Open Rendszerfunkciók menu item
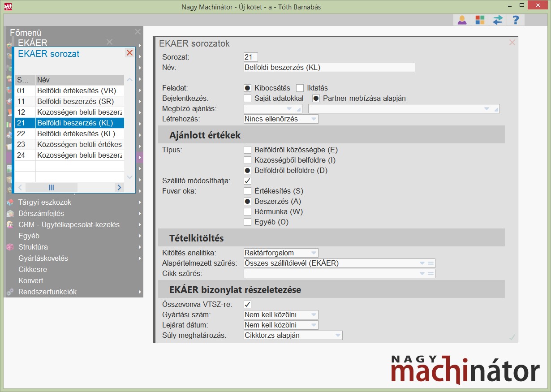This screenshot has height=392, width=551. point(47,292)
